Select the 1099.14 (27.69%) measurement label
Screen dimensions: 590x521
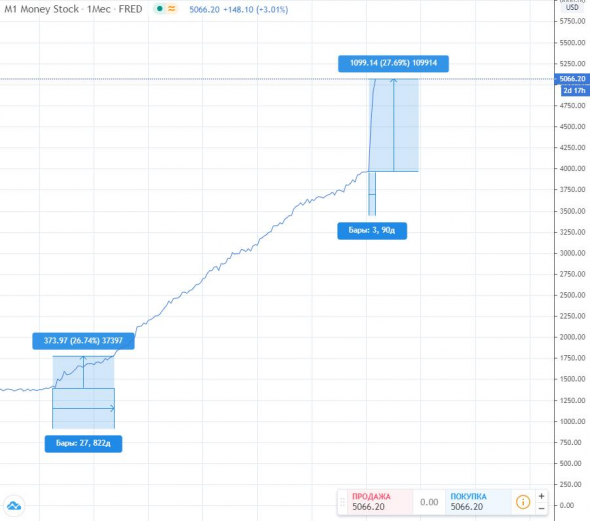click(393, 63)
